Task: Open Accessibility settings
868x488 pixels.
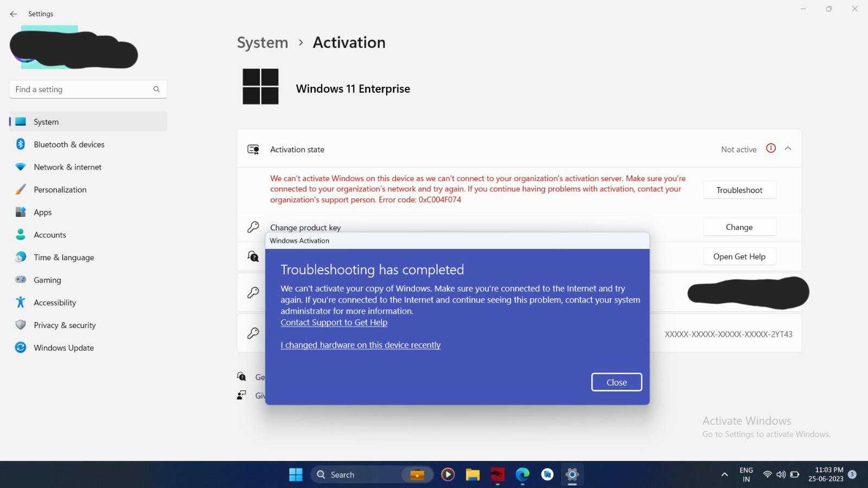Action: point(88,303)
